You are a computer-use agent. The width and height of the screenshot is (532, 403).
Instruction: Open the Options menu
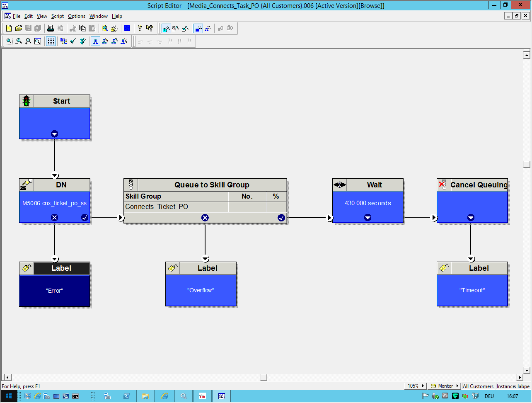click(77, 16)
